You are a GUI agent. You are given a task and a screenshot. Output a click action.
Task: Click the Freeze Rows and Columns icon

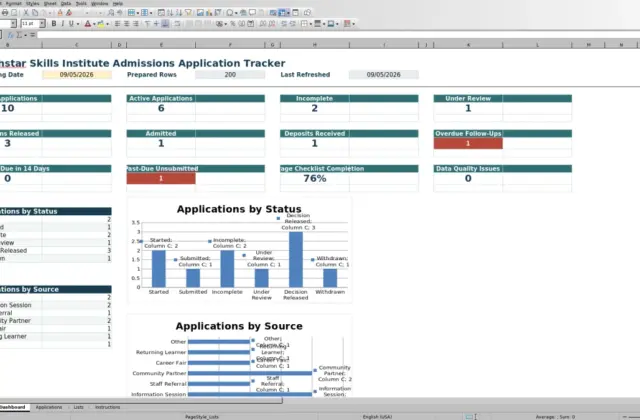(x=282, y=13)
